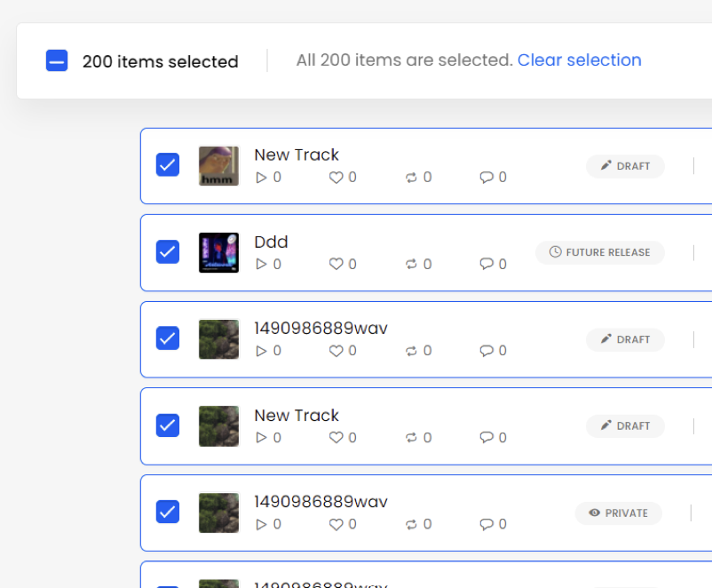Click comment icon on second New Track
This screenshot has height=588, width=712.
(487, 438)
